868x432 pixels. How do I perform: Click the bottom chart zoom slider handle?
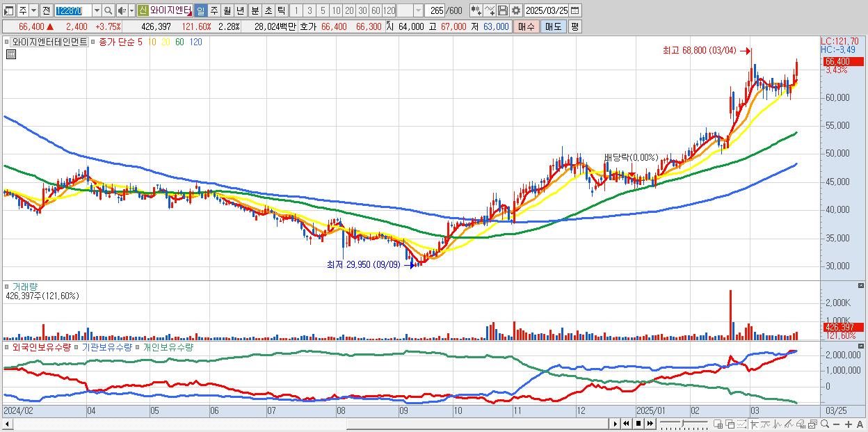point(683,423)
